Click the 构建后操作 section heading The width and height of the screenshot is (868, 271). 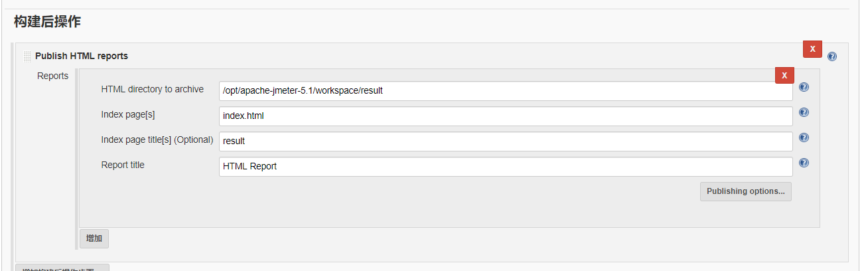coord(47,22)
